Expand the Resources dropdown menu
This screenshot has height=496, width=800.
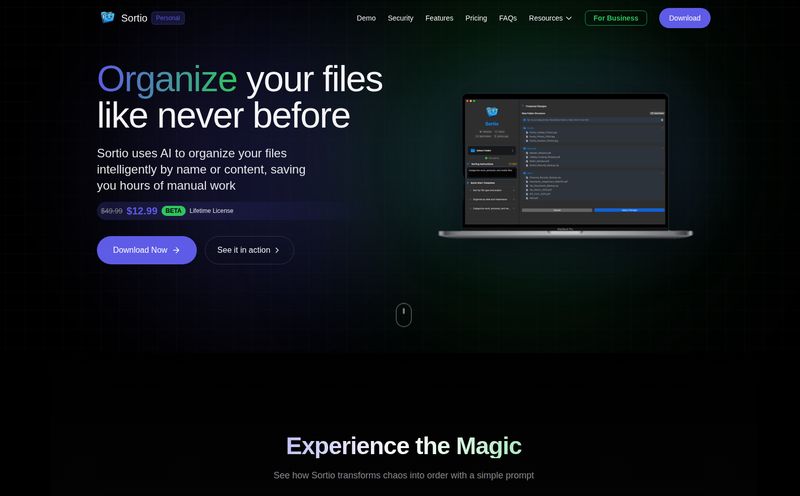[550, 18]
